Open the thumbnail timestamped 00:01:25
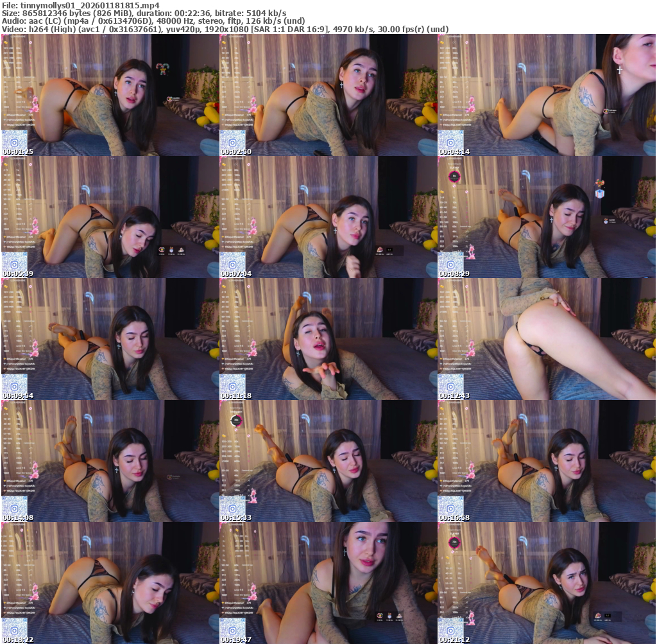 (x=110, y=95)
